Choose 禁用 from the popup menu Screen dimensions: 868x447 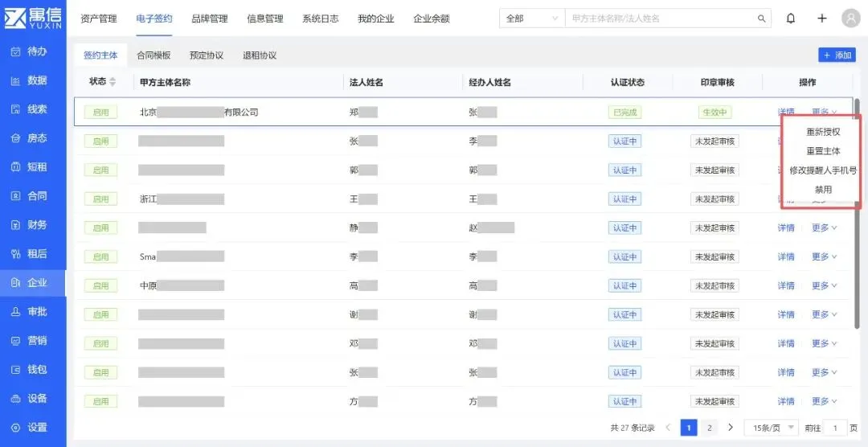823,190
